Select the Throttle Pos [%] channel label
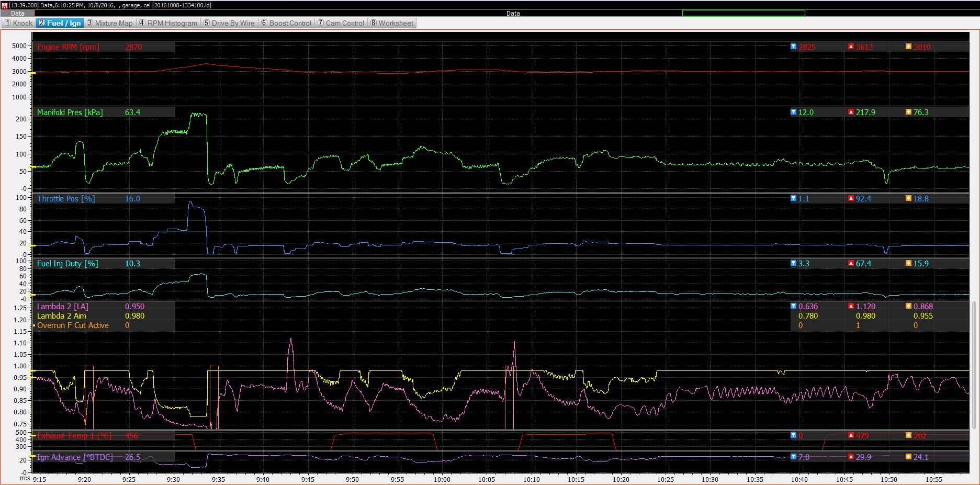The width and height of the screenshot is (980, 485). [x=66, y=198]
